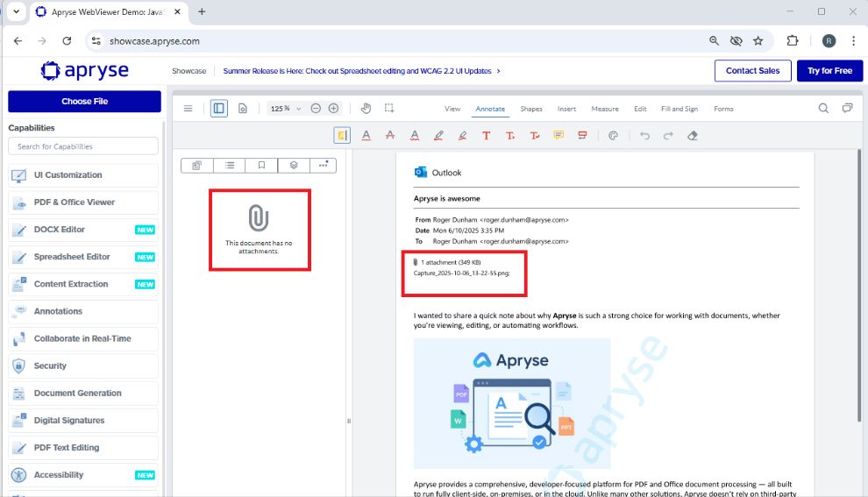This screenshot has width=868, height=497.
Task: Open the UI Customization capability
Action: pyautogui.click(x=83, y=175)
